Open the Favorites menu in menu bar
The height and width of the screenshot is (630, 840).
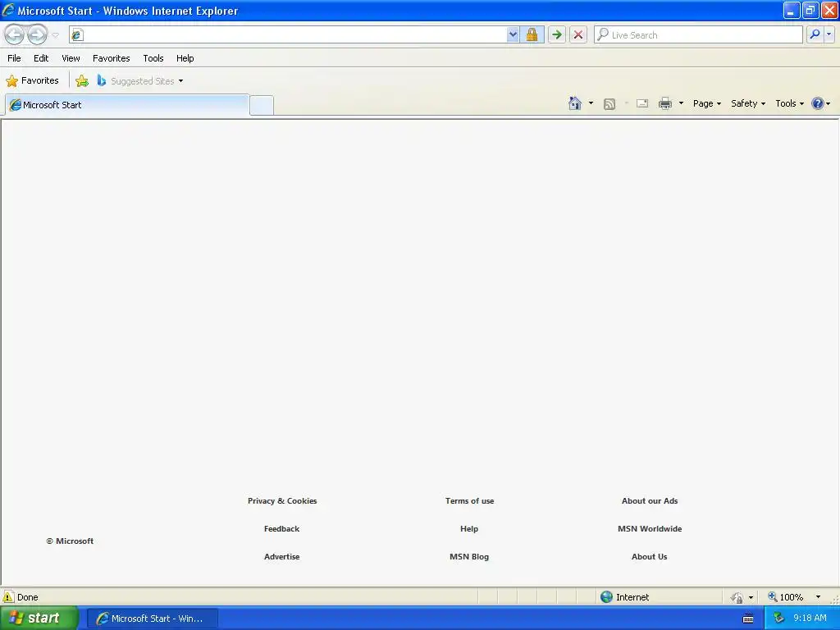click(x=112, y=58)
